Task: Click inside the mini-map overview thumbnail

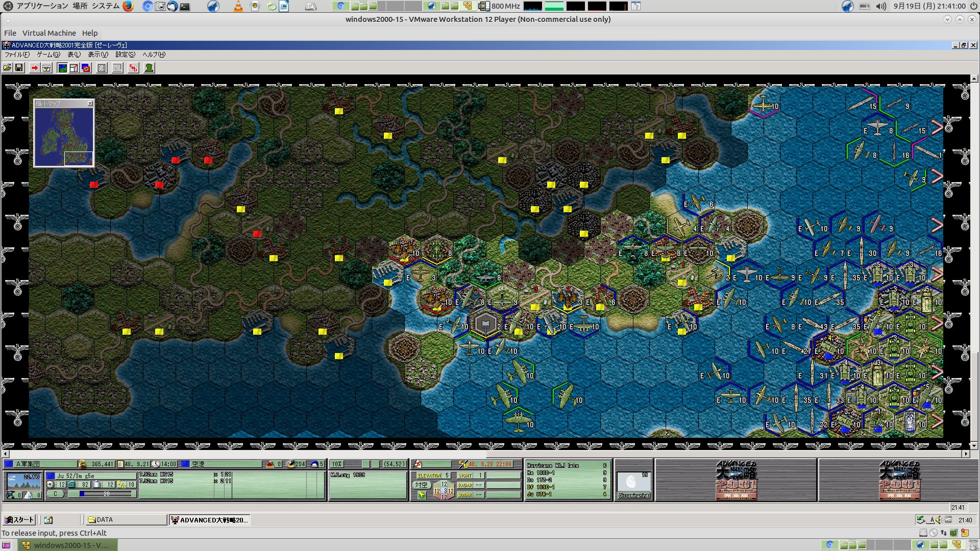Action: 64,137
